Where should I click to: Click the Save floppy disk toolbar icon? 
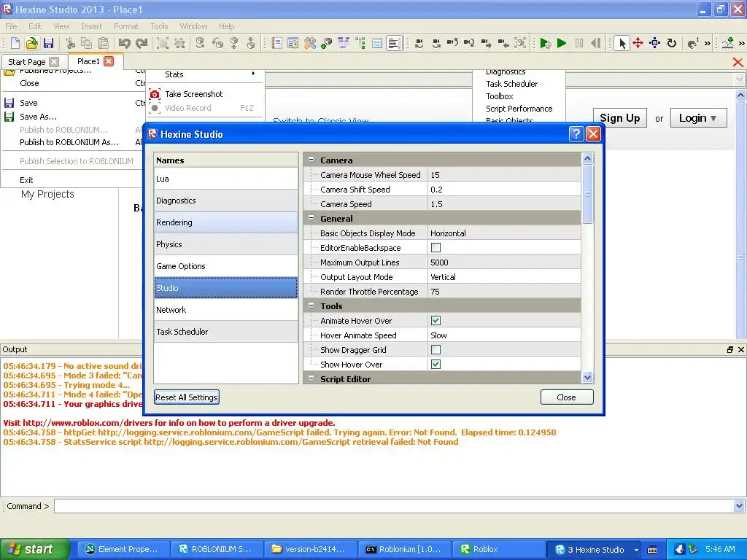[48, 43]
